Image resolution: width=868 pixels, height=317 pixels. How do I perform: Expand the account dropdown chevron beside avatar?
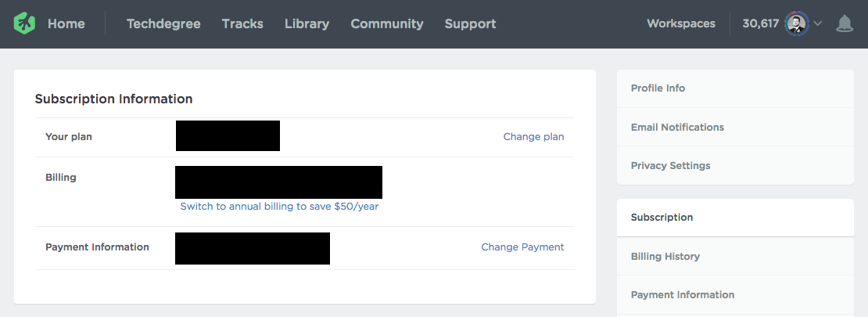[818, 23]
